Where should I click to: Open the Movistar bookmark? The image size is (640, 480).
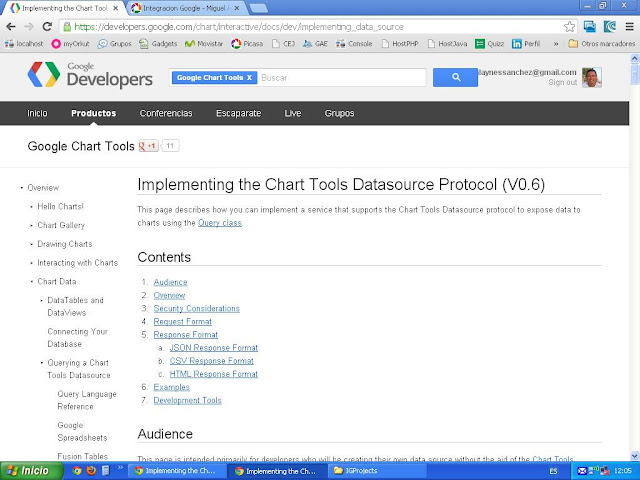coord(204,44)
